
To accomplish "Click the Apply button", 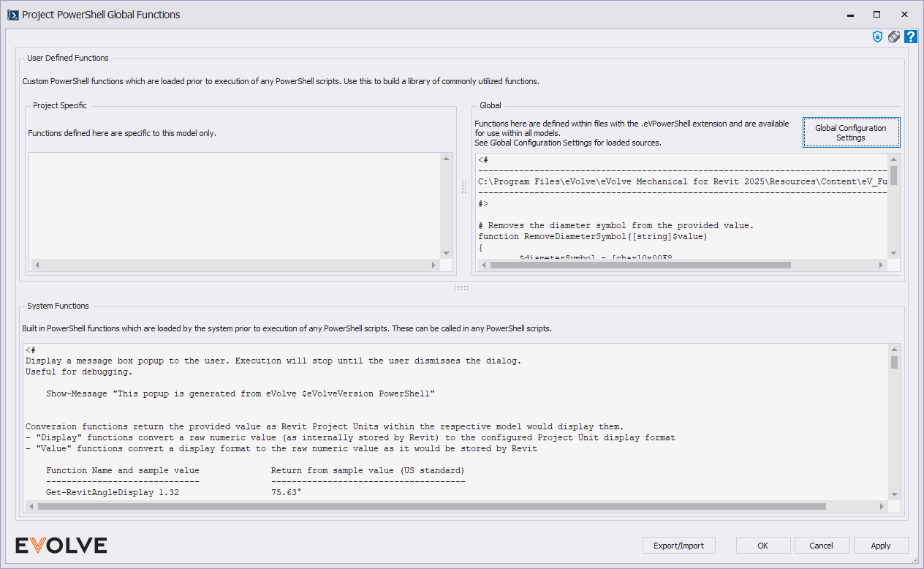I will coord(881,546).
